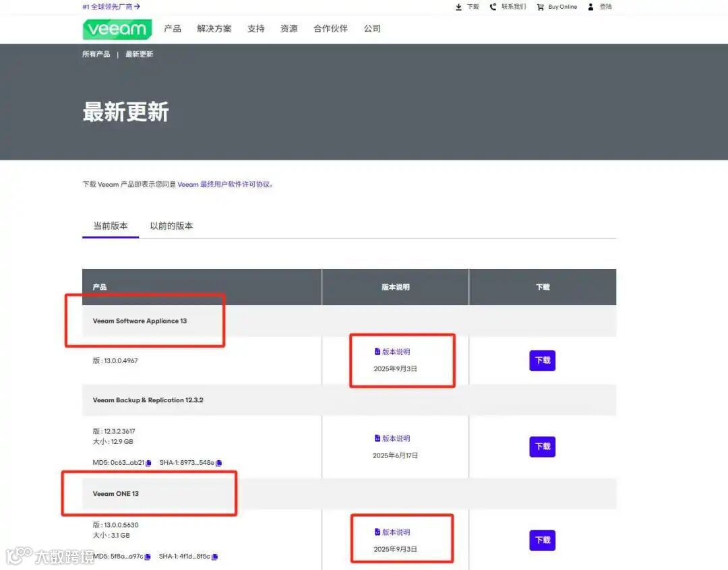Open 版本说明 for Backup & Replication 12.3.2
Image resolution: width=728 pixels, height=570 pixels.
(396, 439)
